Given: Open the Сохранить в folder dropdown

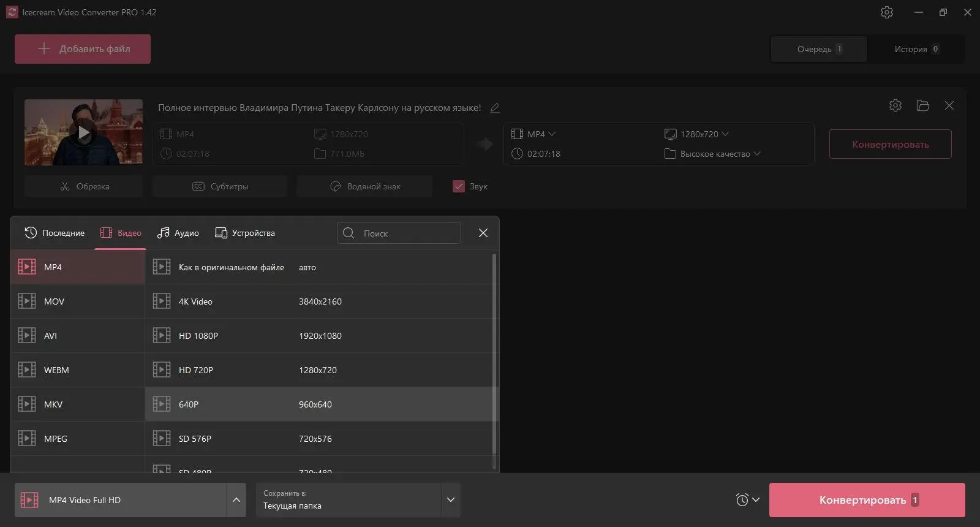Looking at the screenshot, I should click(451, 500).
